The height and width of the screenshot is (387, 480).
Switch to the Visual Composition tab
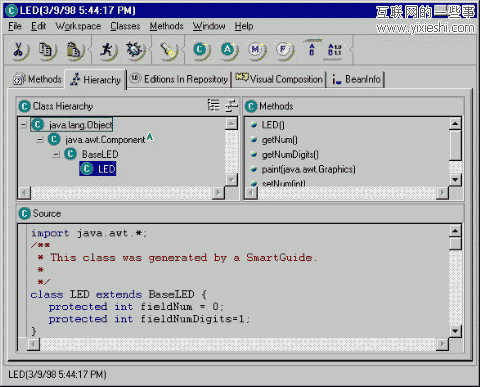[279, 79]
